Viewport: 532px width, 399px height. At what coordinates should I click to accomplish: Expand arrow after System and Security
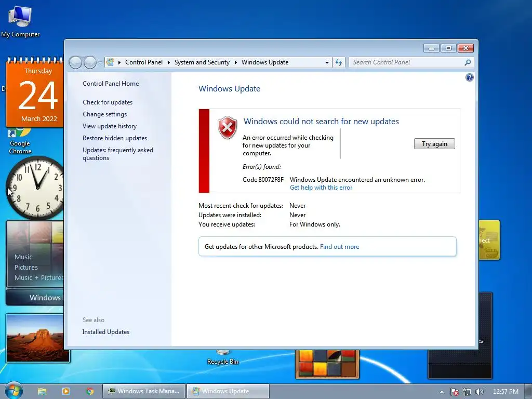235,62
